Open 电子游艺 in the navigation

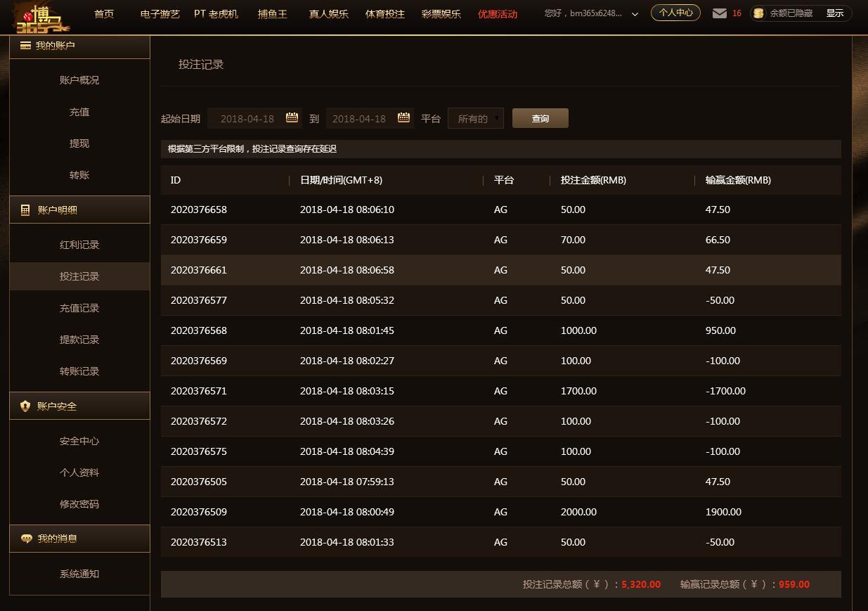[x=160, y=13]
